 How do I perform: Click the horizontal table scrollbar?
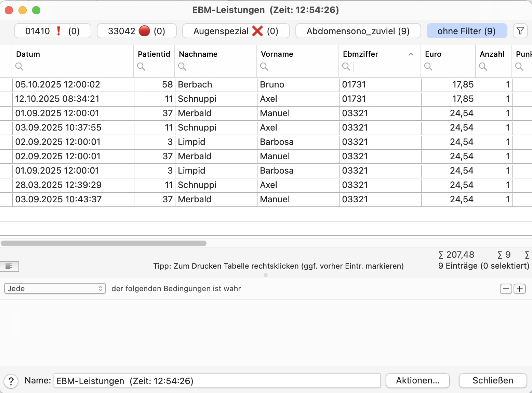click(x=104, y=243)
